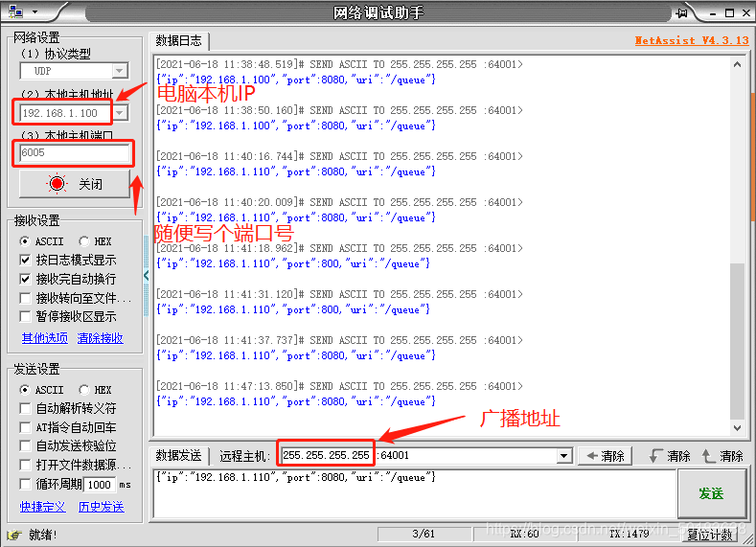
Task: Collapse the left panel with splitter arrow
Action: (146, 276)
